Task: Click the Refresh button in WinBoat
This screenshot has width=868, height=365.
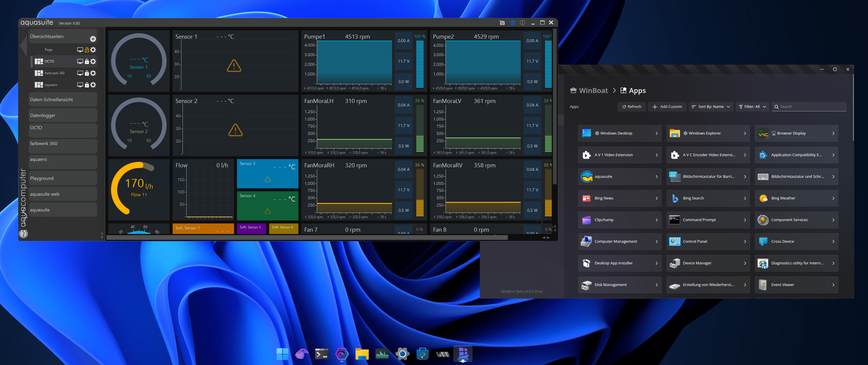Action: point(631,107)
